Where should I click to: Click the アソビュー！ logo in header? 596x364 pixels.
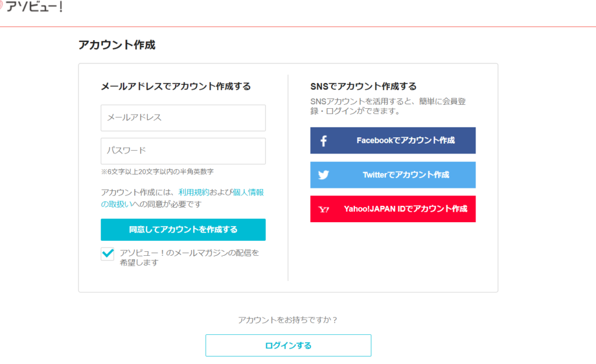(31, 6)
